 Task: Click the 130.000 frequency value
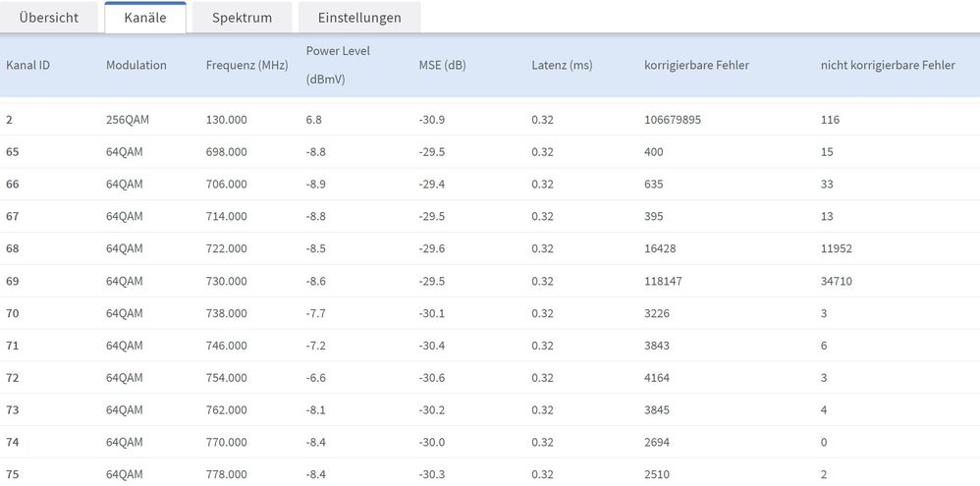pyautogui.click(x=226, y=120)
